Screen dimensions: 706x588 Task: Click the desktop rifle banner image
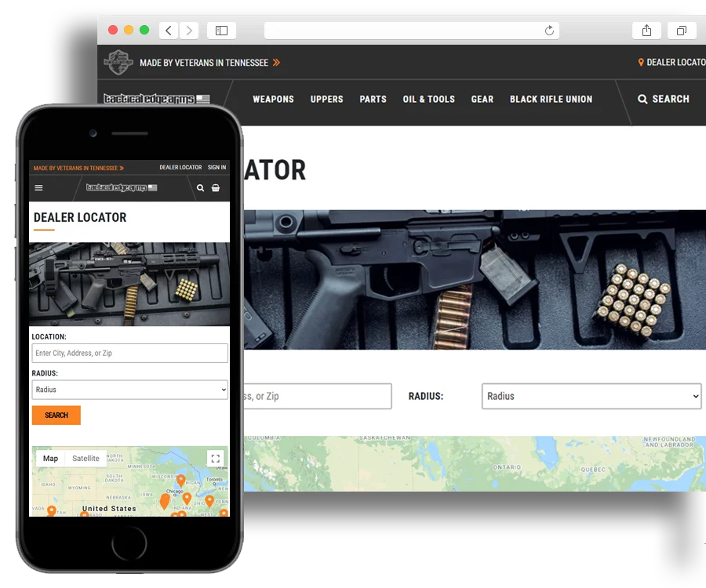(x=475, y=279)
